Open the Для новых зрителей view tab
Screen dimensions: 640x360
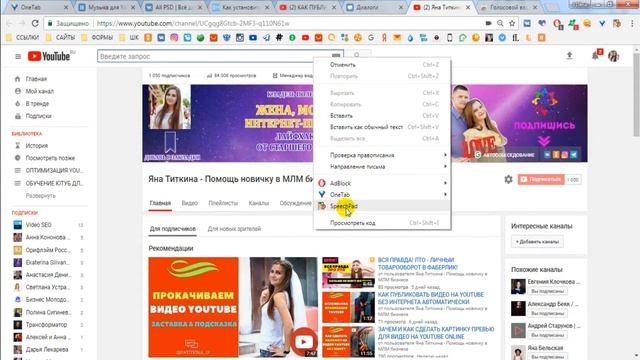point(234,229)
